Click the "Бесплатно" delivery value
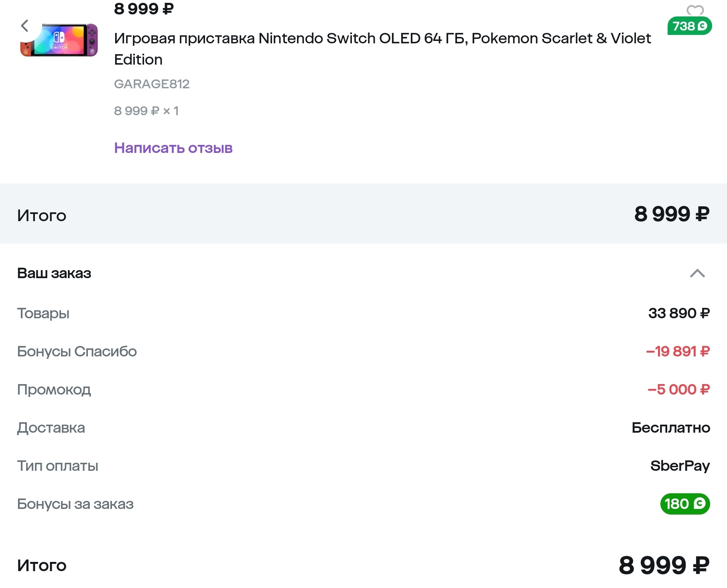 click(x=671, y=427)
